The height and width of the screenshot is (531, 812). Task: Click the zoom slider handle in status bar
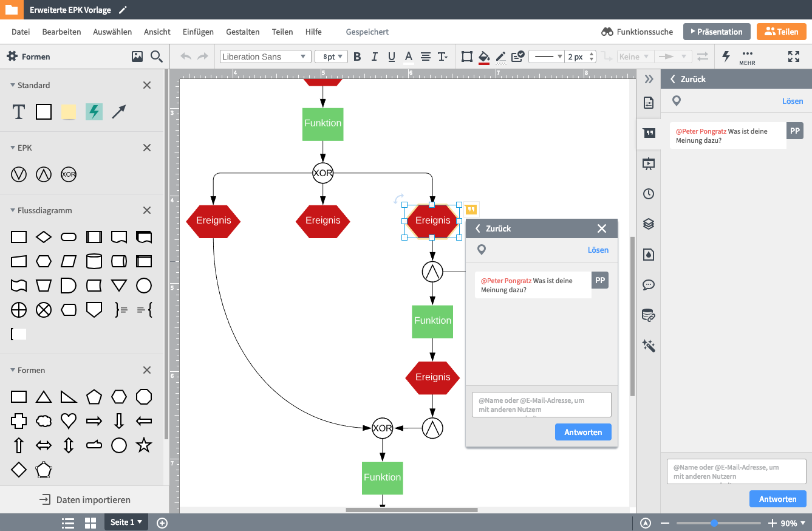click(x=714, y=523)
